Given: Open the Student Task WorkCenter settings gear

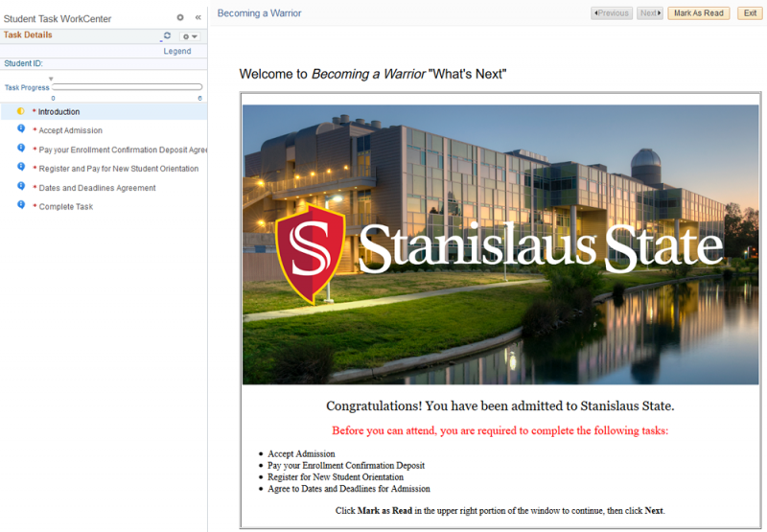Looking at the screenshot, I should (180, 17).
